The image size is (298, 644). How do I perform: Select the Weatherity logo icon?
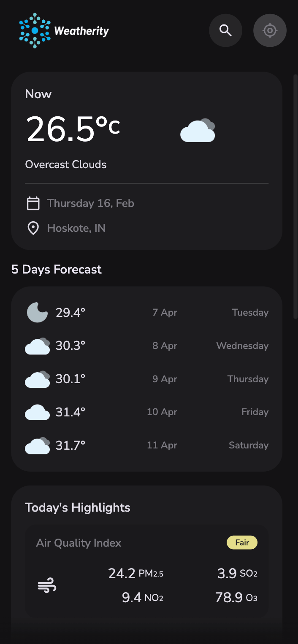pos(33,30)
